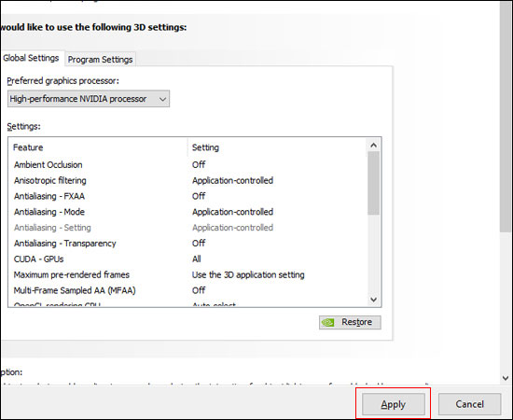The height and width of the screenshot is (420, 513).
Task: Select the CUDA - GPUs row
Action: (188, 259)
